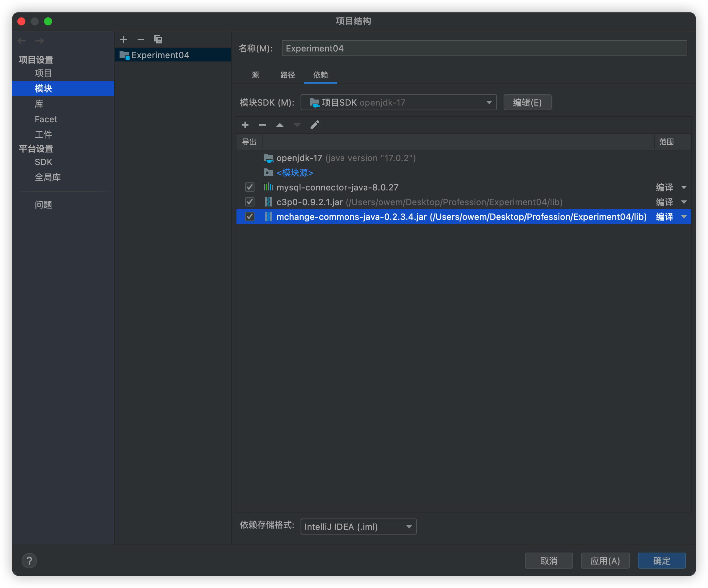Click the back navigation arrow
708x588 pixels.
tap(22, 41)
